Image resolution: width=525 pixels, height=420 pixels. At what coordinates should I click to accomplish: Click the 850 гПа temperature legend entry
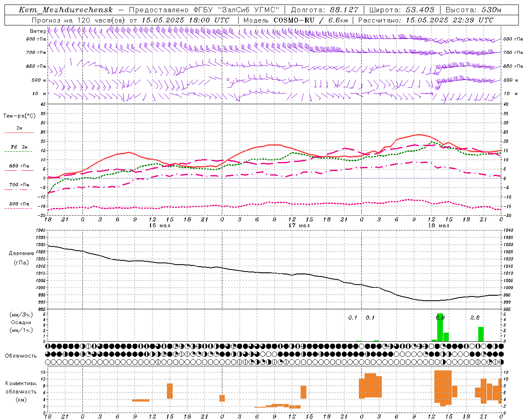coord(19,166)
